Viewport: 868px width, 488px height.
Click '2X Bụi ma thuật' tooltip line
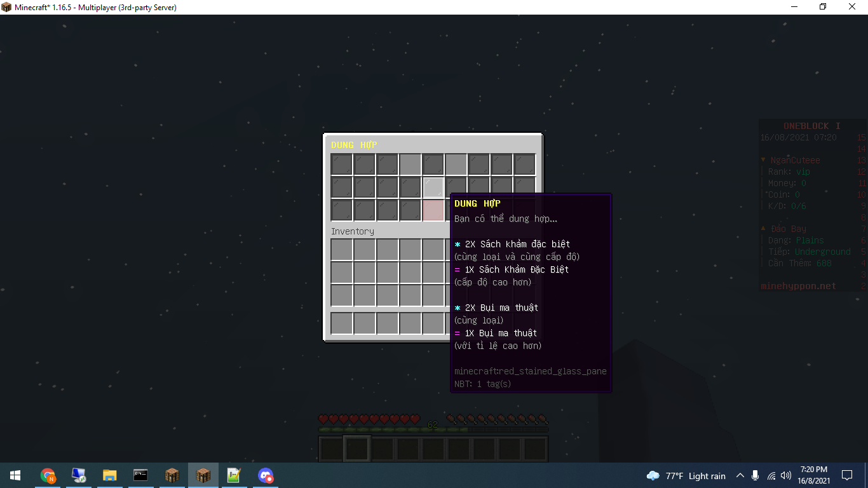click(x=501, y=308)
